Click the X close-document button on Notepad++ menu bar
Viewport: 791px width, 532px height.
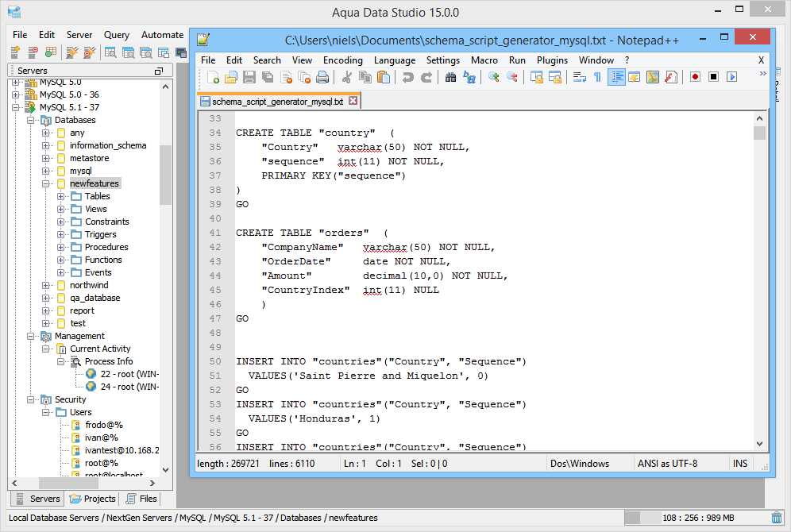pos(762,60)
